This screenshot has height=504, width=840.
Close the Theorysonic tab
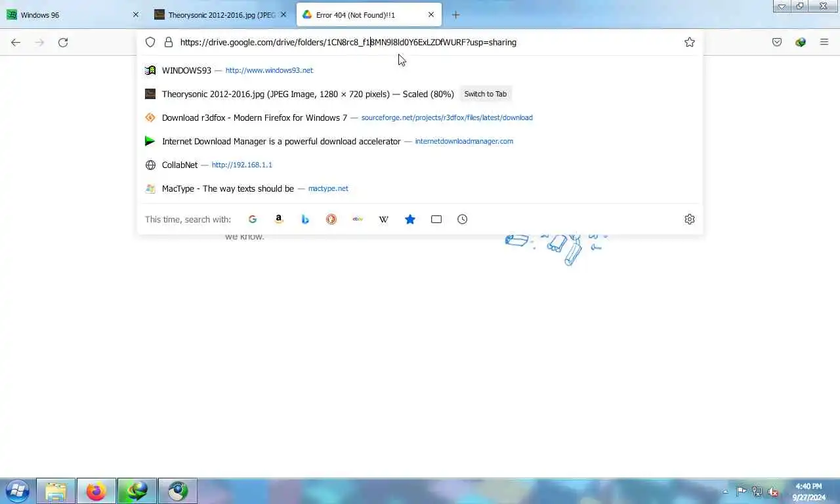pyautogui.click(x=283, y=14)
